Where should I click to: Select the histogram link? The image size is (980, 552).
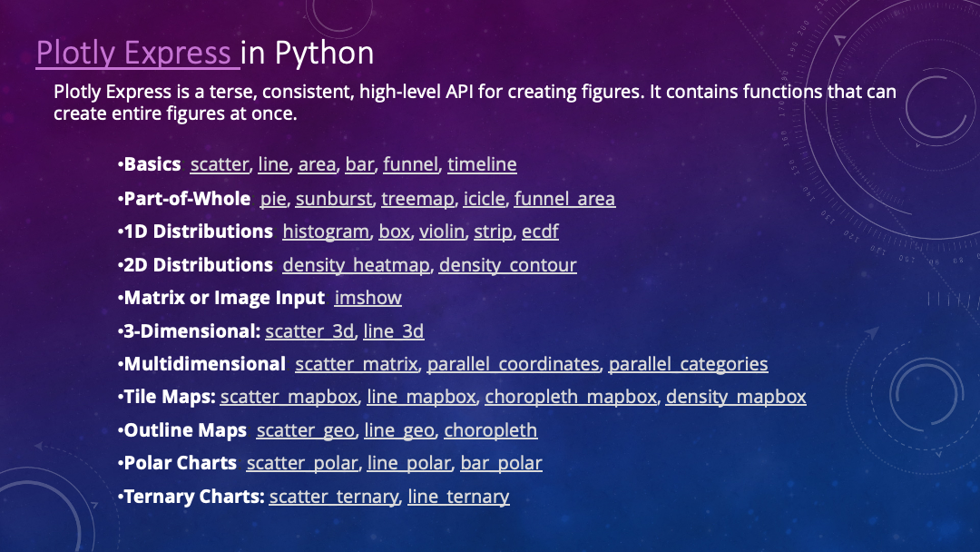[x=326, y=232]
